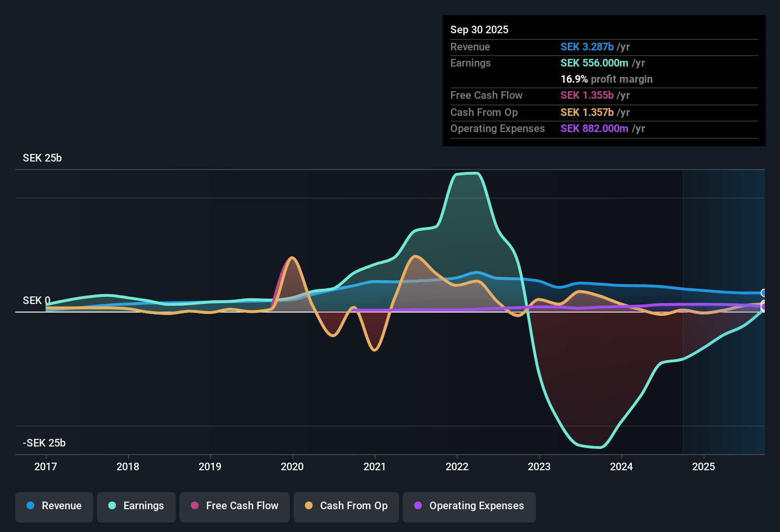The width and height of the screenshot is (780, 532).
Task: Click the purple Operating Expenses legend dot
Action: [x=419, y=506]
